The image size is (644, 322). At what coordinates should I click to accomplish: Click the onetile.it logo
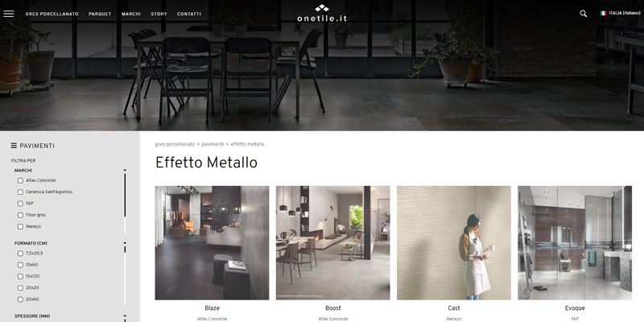coord(322,13)
